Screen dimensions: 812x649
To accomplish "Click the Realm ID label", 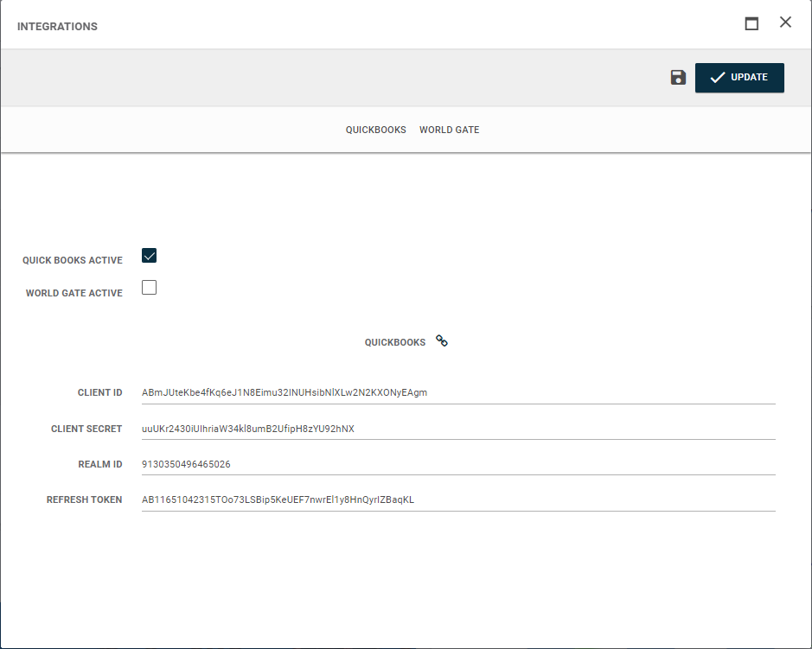I will [x=100, y=464].
